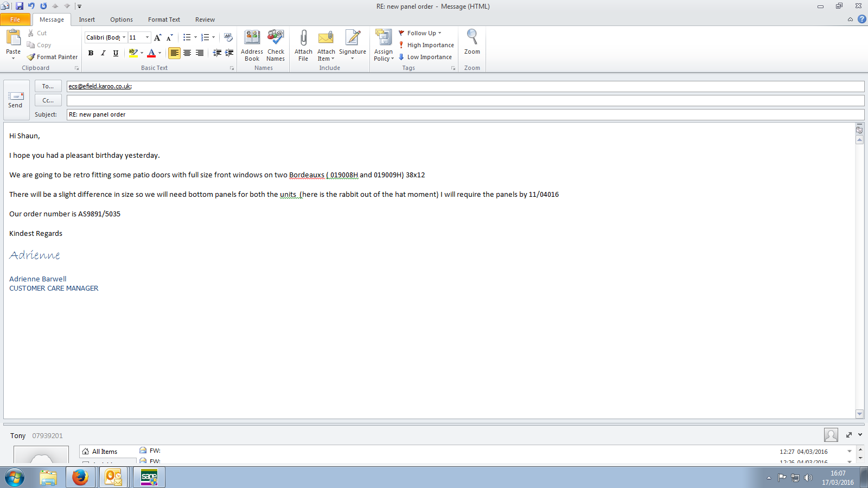Select the Message ribbon tab
The height and width of the screenshot is (488, 868).
pos(52,20)
